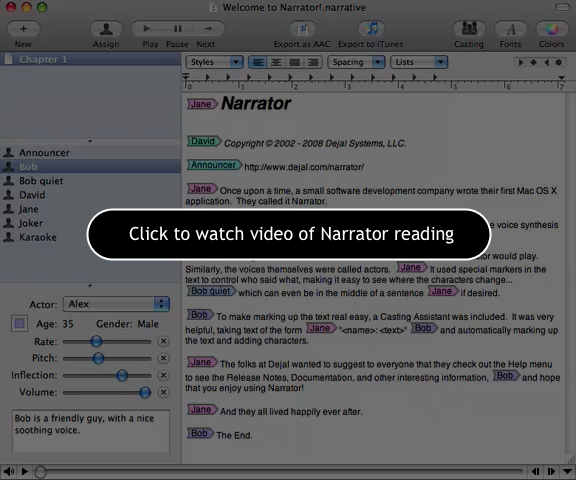Click the toolbar toggle pill in title bar
Viewport: 576px width, 480px height.
(x=562, y=7)
